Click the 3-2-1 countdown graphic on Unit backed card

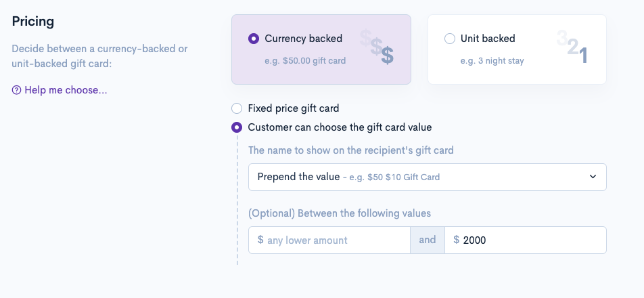point(572,47)
